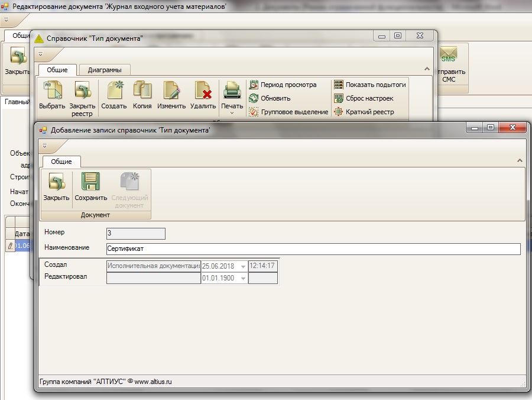Click the Создал user field
The height and width of the screenshot is (400, 532).
coord(154,266)
